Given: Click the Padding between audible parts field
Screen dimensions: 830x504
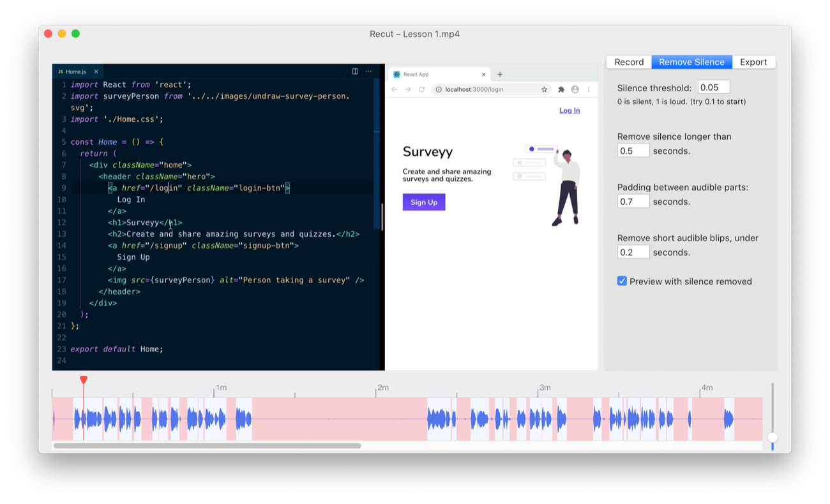Looking at the screenshot, I should coord(633,202).
